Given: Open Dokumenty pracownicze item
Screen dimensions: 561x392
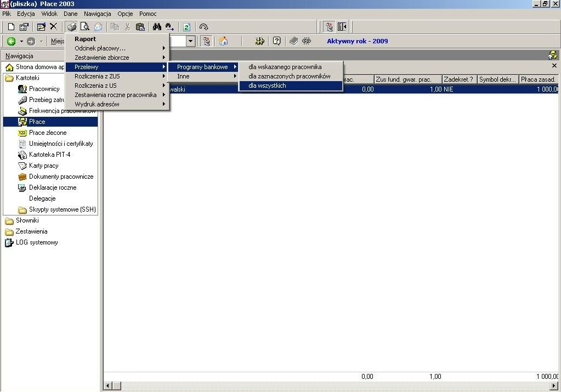Looking at the screenshot, I should pos(56,177).
